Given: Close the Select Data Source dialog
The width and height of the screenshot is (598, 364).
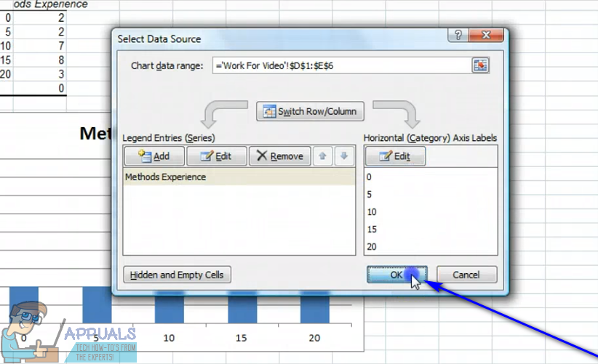Looking at the screenshot, I should click(485, 36).
